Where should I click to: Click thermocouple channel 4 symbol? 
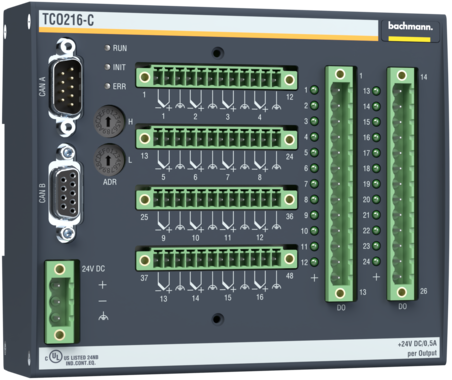pyautogui.click(x=260, y=101)
